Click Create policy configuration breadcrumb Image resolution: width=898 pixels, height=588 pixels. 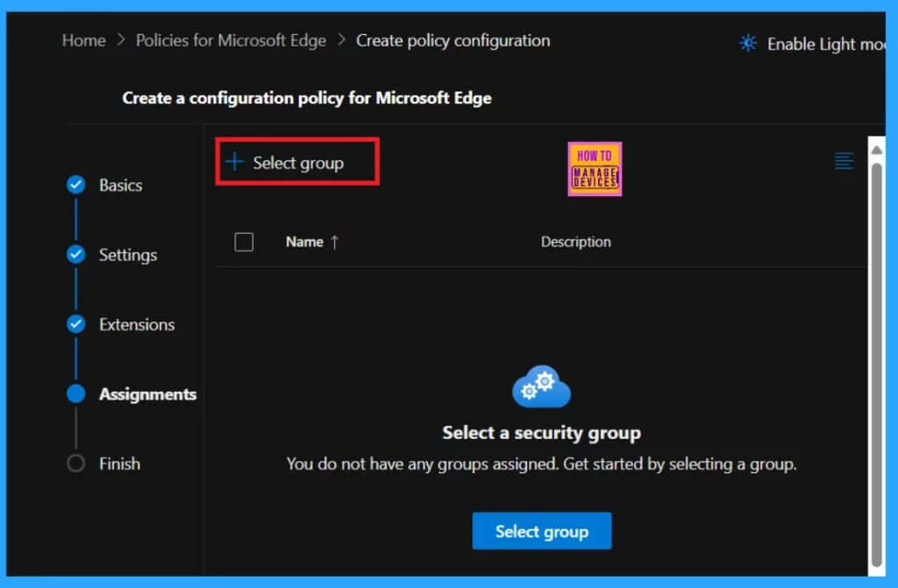click(453, 40)
